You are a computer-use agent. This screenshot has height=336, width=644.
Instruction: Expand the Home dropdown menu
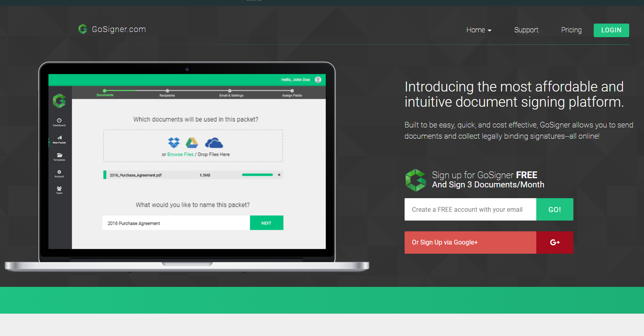(479, 30)
